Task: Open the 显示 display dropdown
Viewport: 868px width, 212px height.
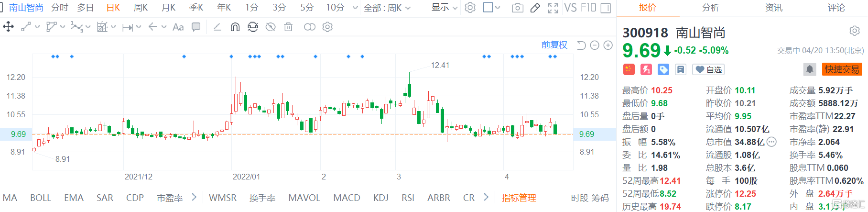Action: tap(445, 8)
